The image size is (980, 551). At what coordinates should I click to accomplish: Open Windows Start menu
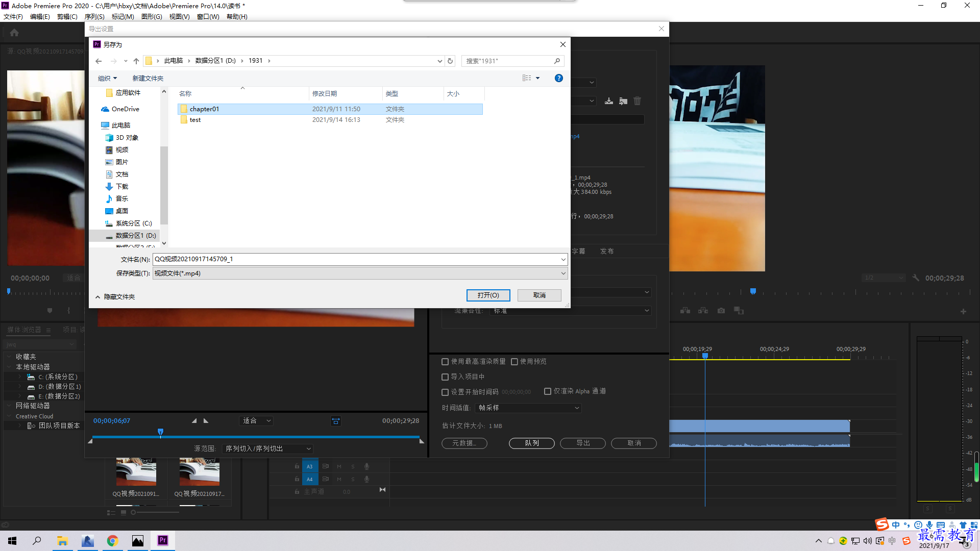click(12, 541)
